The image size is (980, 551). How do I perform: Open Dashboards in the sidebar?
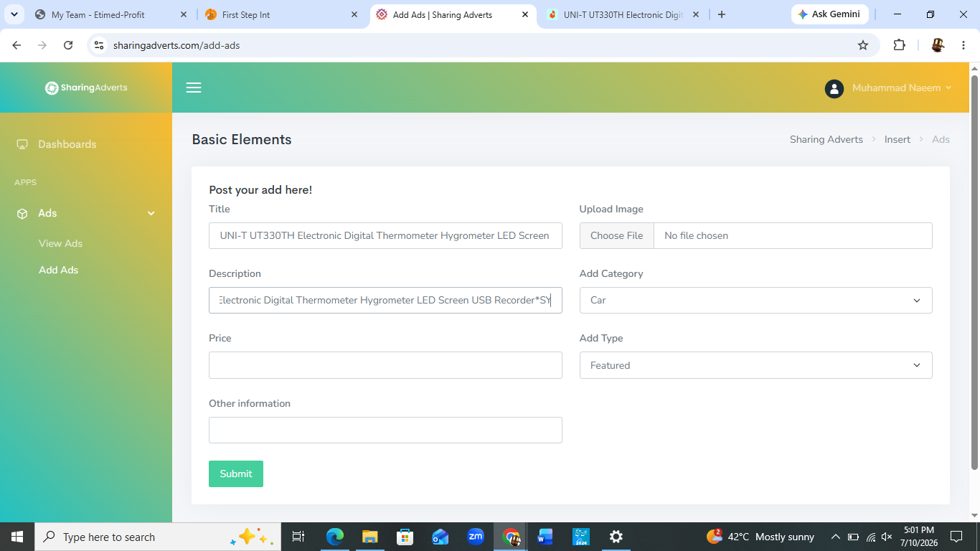[x=67, y=144]
